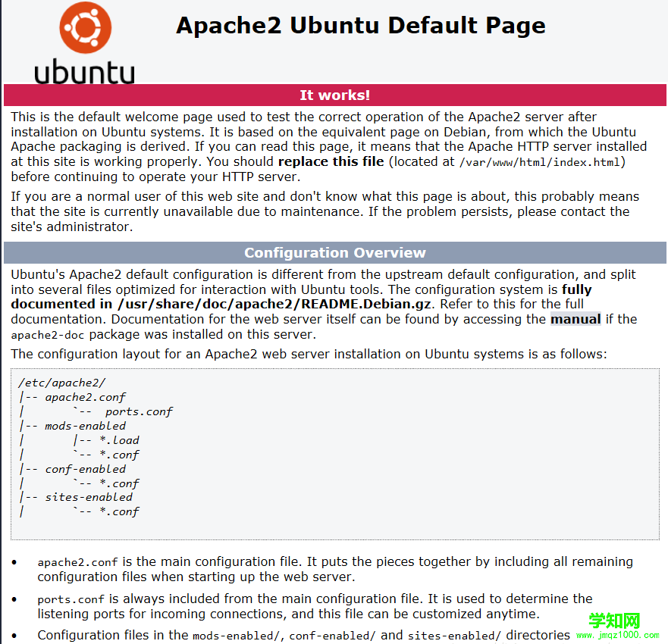
Task: Click the ubuntu wordmark under the logo
Action: point(84,71)
